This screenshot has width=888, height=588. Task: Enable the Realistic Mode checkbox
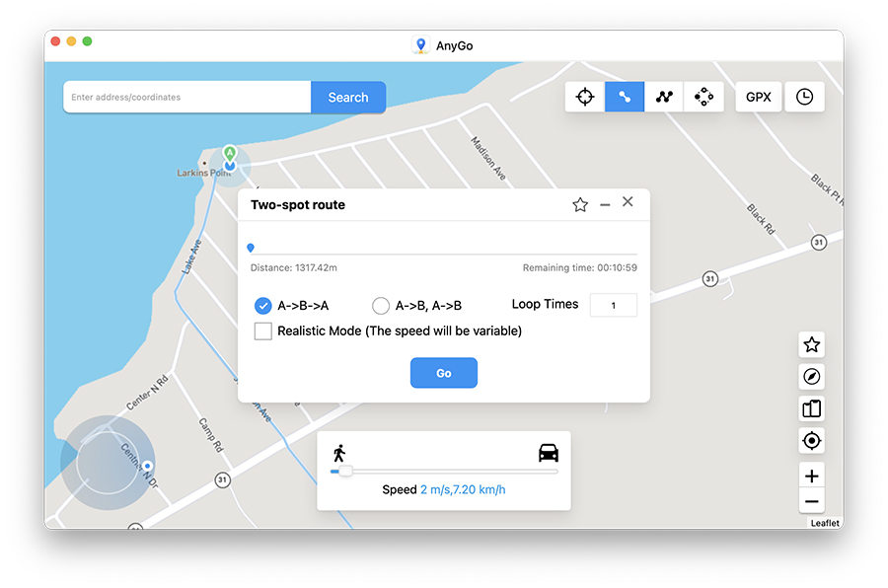click(x=263, y=331)
